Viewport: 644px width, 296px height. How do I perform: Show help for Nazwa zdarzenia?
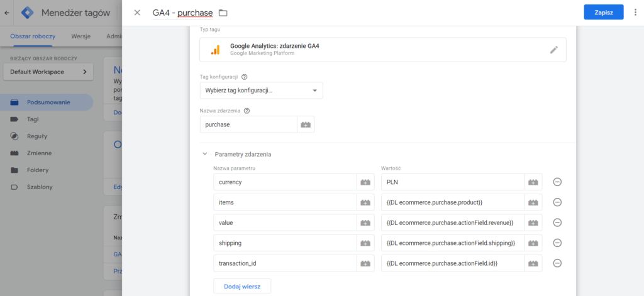tap(247, 111)
